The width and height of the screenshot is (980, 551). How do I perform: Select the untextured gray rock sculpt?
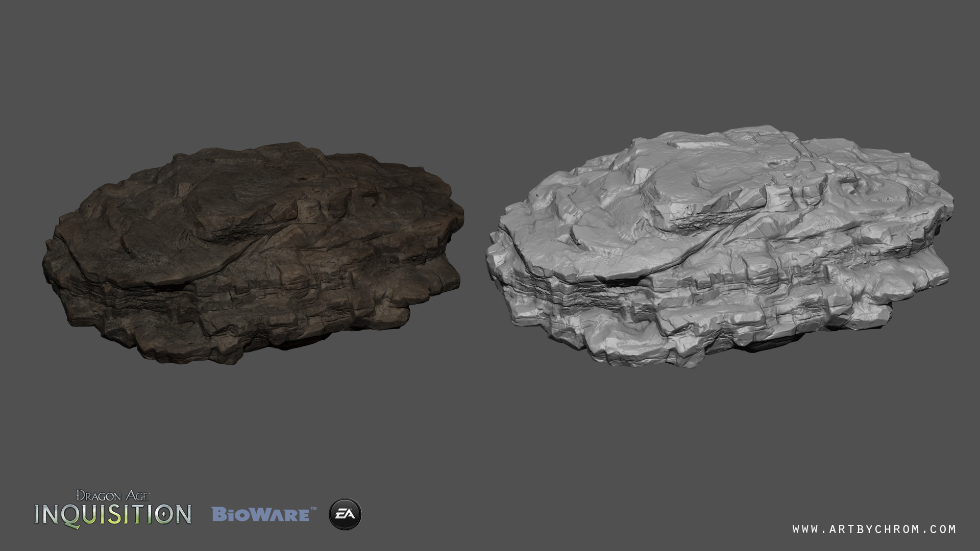720,246
